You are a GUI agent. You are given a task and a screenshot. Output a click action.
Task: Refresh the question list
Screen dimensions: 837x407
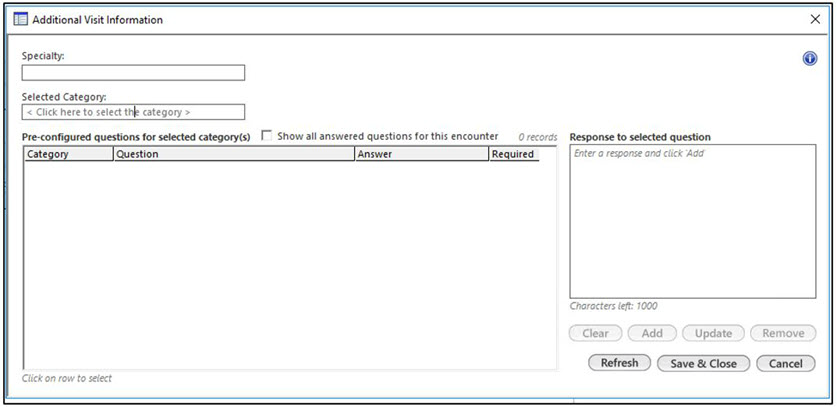click(x=619, y=363)
